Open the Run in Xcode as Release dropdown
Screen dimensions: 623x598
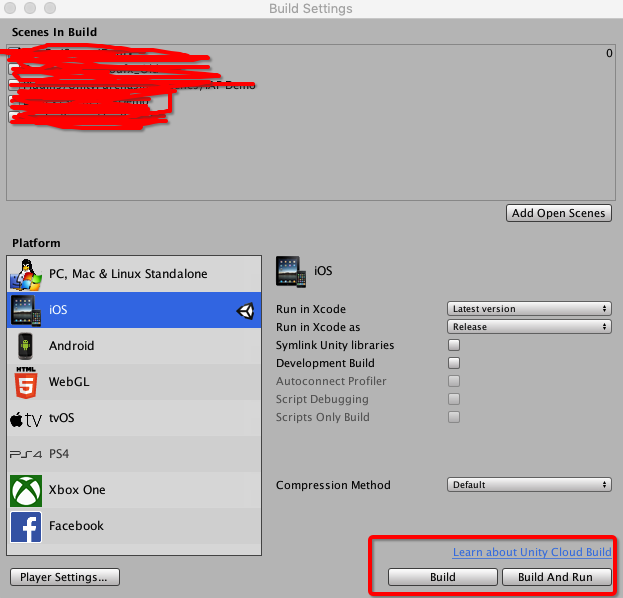click(529, 327)
